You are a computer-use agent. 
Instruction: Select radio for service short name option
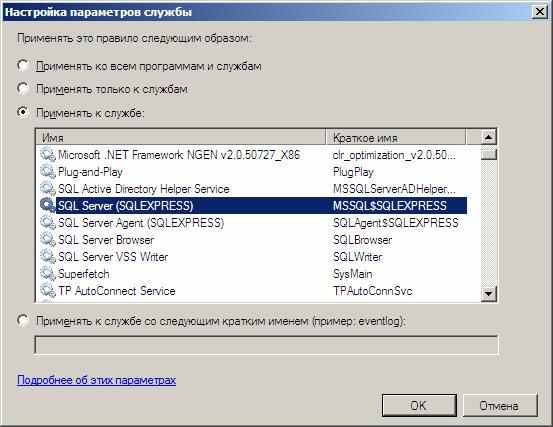pos(23,321)
